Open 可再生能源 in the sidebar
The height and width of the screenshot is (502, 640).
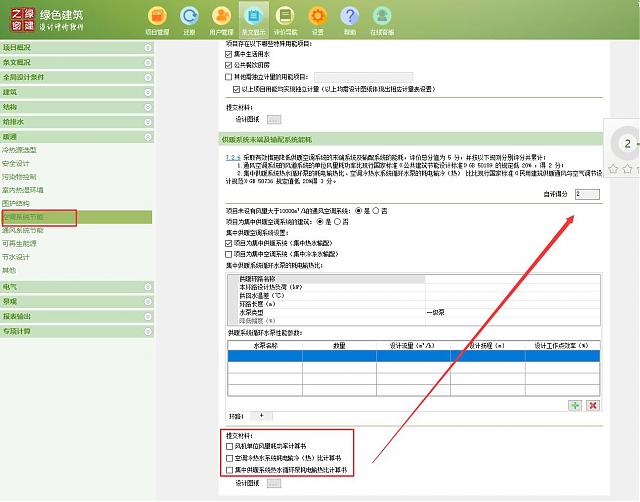point(19,244)
